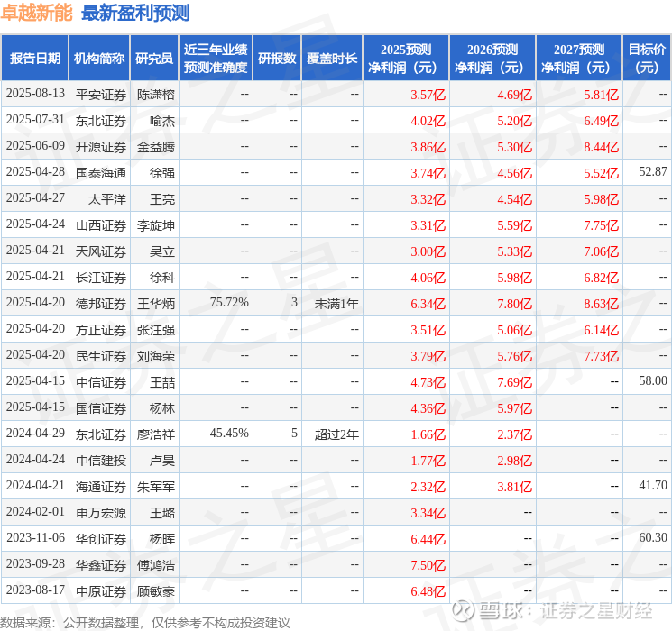Image resolution: width=672 pixels, height=631 pixels.
Task: Click the 研报数 column header
Action: 277,59
